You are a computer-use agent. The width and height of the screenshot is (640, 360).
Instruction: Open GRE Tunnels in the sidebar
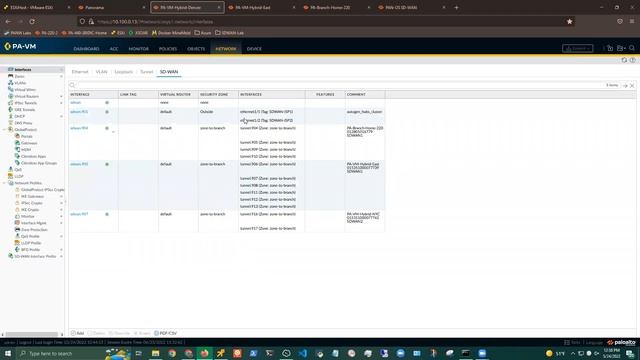tap(24, 109)
